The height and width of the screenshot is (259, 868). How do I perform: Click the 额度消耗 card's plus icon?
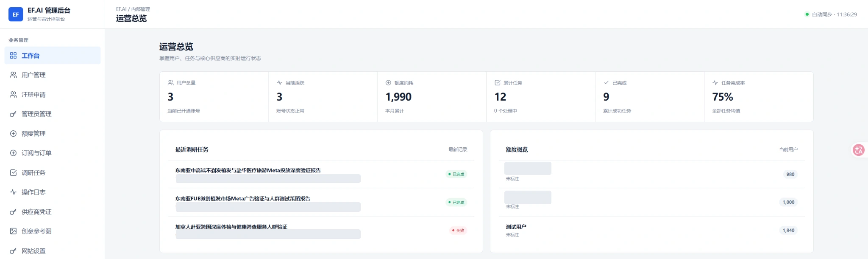click(388, 83)
